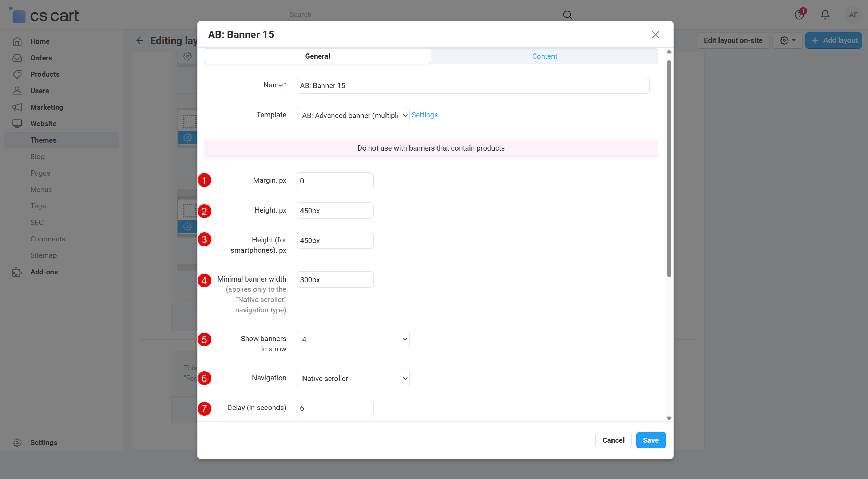Change the Show banners in a row value
868x479 pixels.
point(353,339)
